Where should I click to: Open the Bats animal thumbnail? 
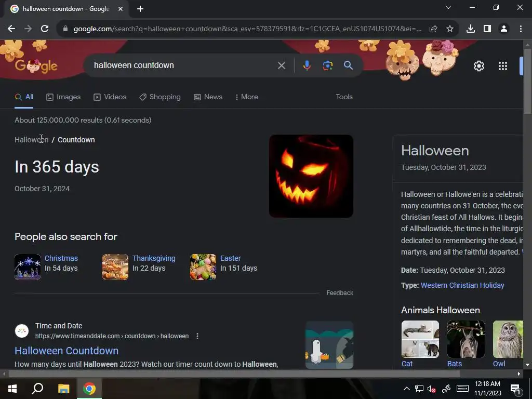click(x=466, y=339)
